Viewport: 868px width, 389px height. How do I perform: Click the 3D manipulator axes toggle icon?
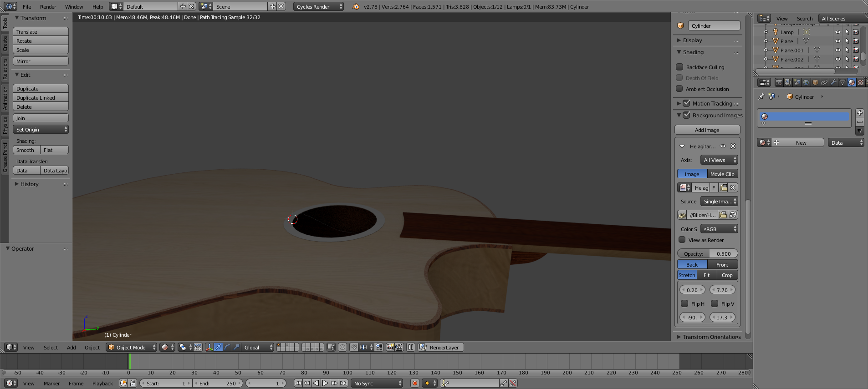click(x=209, y=347)
